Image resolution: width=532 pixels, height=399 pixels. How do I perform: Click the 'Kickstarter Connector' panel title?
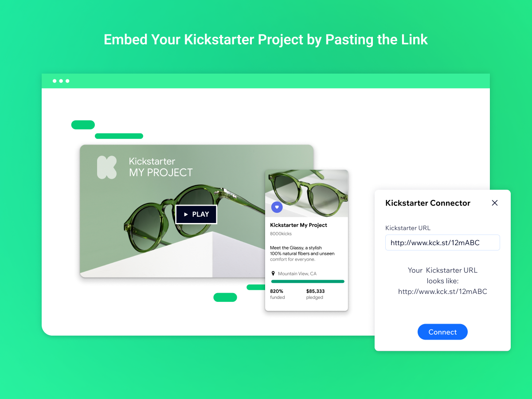point(428,203)
